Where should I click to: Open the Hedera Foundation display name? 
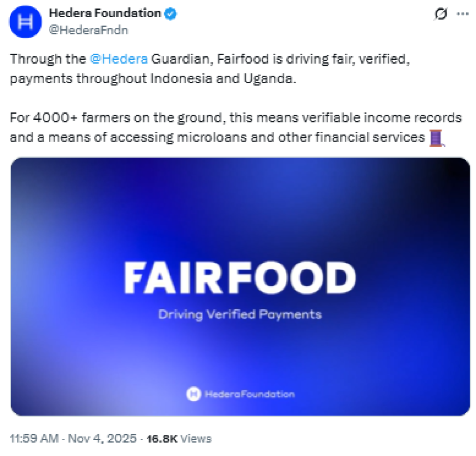[x=105, y=13]
